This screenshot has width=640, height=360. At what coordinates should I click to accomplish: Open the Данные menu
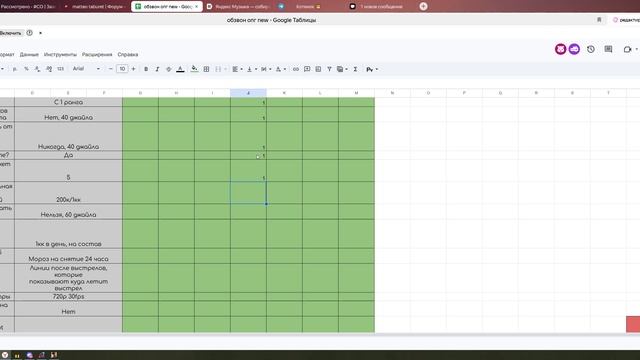pyautogui.click(x=29, y=54)
